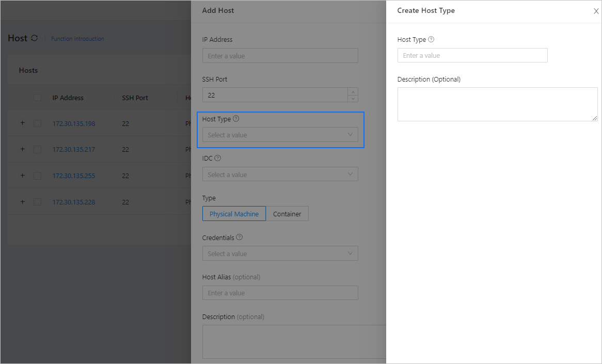Click the IDC help question icon

(217, 158)
